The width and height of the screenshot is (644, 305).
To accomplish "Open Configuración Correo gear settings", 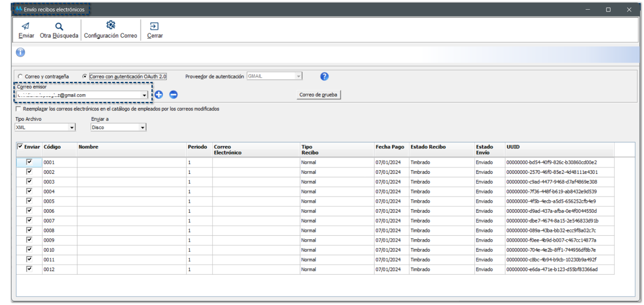I will (x=110, y=25).
